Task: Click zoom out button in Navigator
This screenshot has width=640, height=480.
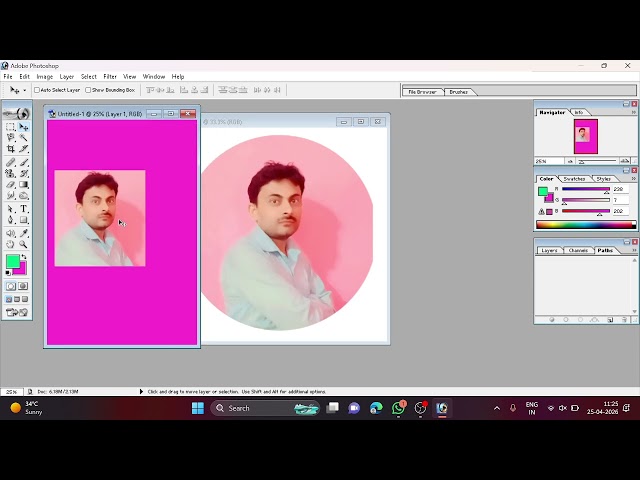Action: point(570,162)
